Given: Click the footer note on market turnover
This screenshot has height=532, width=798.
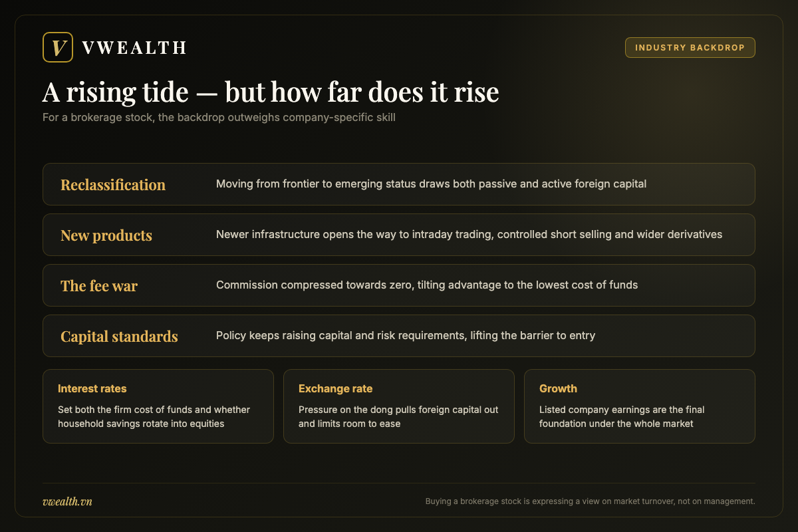Looking at the screenshot, I should (591, 501).
